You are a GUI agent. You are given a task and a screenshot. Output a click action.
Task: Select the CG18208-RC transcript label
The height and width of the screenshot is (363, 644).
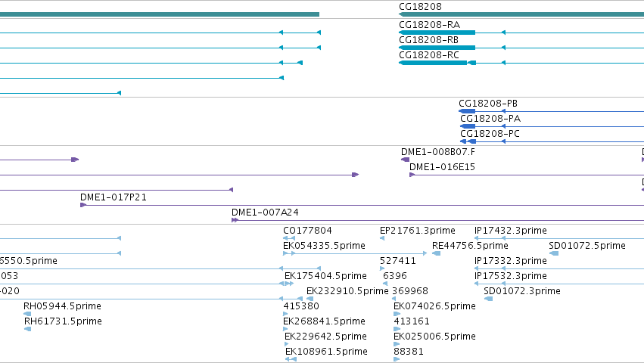tap(429, 55)
